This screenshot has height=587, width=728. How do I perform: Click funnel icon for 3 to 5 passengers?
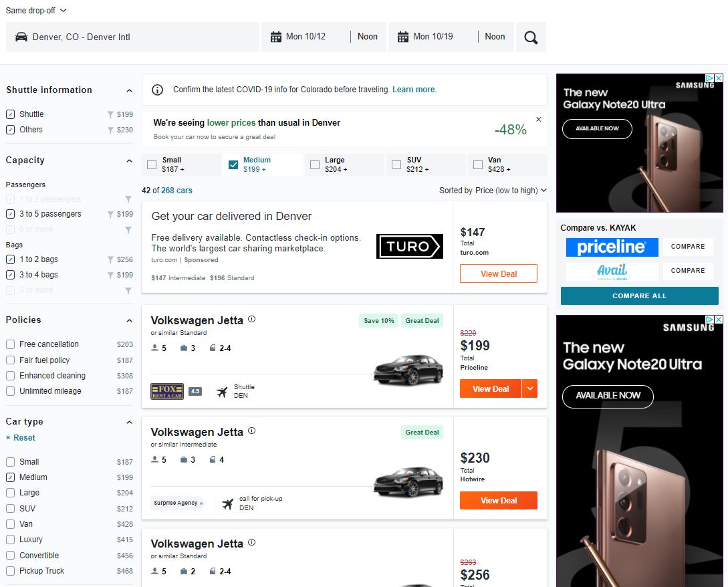(110, 215)
